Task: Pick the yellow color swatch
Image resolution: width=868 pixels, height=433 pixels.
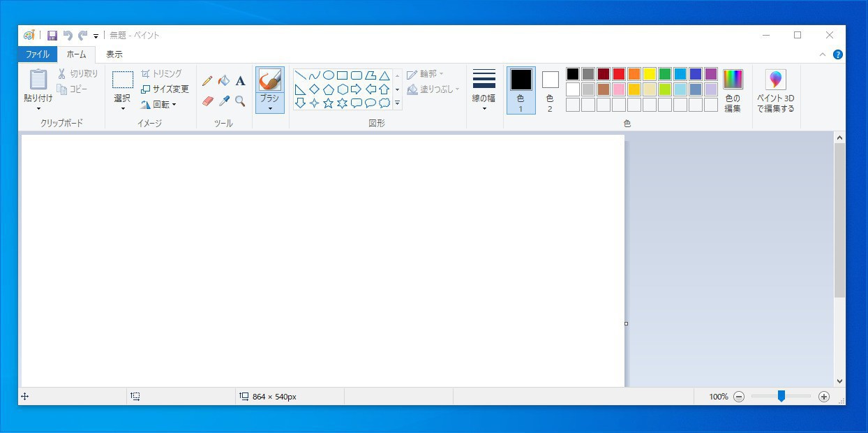Action: pyautogui.click(x=650, y=74)
